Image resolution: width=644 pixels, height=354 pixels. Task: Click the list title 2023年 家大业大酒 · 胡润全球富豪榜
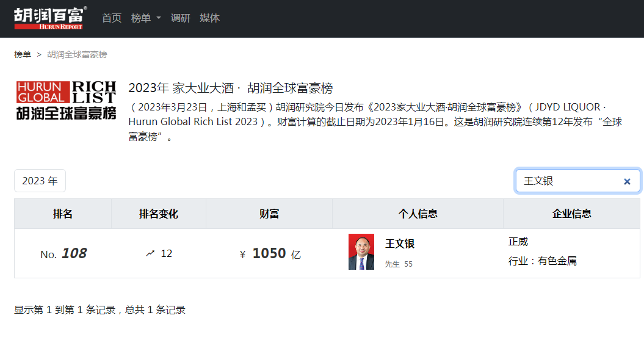[230, 88]
